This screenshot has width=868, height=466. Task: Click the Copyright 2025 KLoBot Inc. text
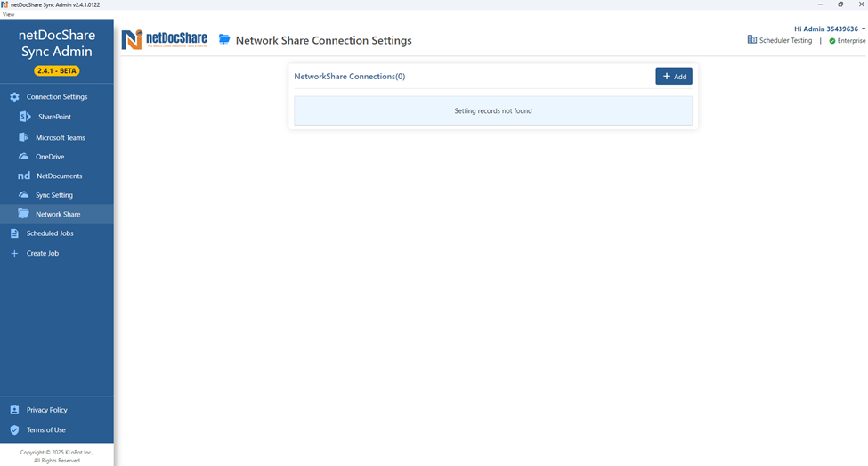[x=56, y=456]
